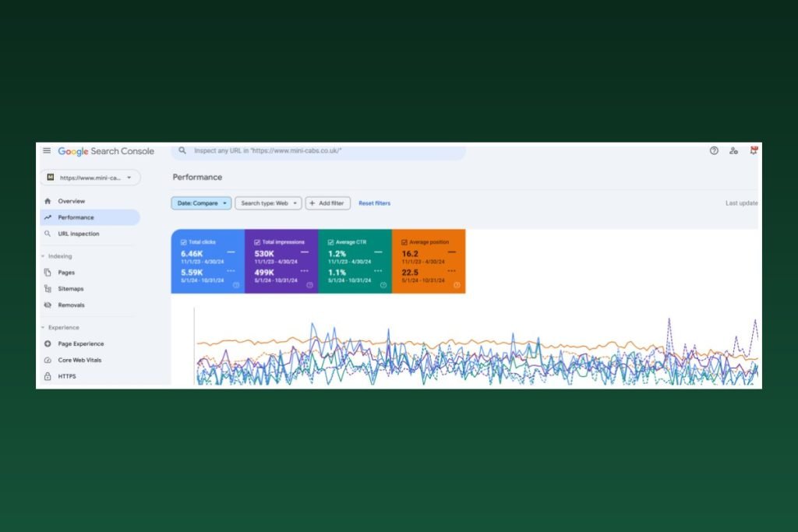Click the Overview home icon

pyautogui.click(x=48, y=201)
